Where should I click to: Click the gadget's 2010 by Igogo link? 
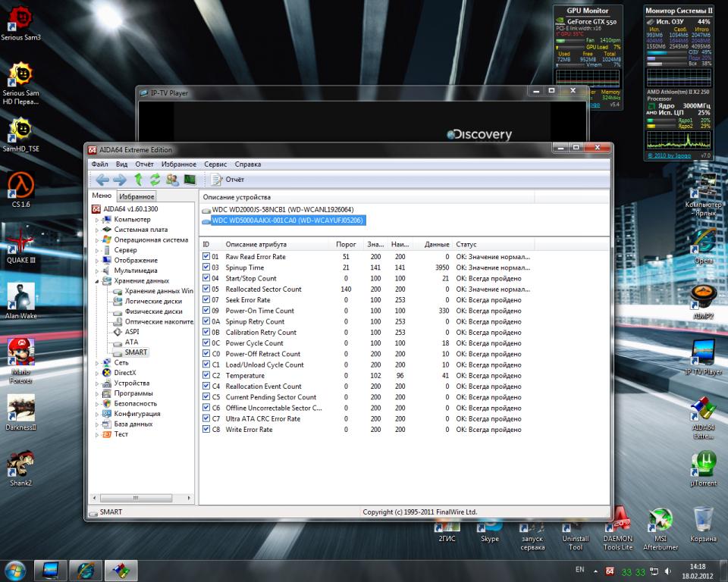pyautogui.click(x=669, y=155)
